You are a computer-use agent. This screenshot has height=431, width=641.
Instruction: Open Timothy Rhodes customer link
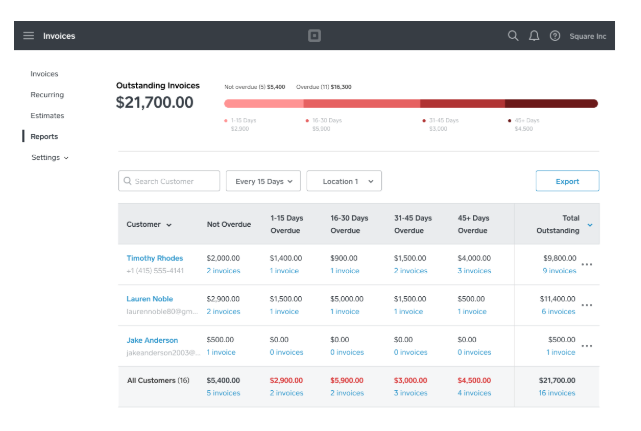[x=154, y=258]
